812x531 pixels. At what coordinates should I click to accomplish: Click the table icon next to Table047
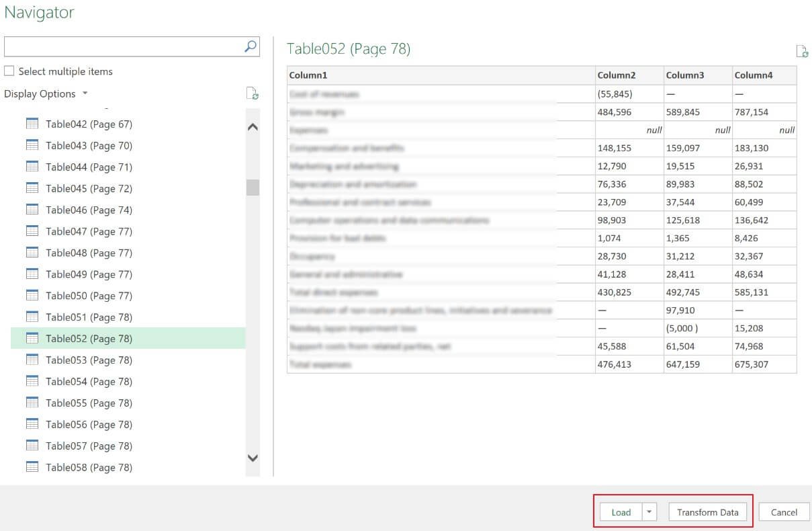point(32,231)
